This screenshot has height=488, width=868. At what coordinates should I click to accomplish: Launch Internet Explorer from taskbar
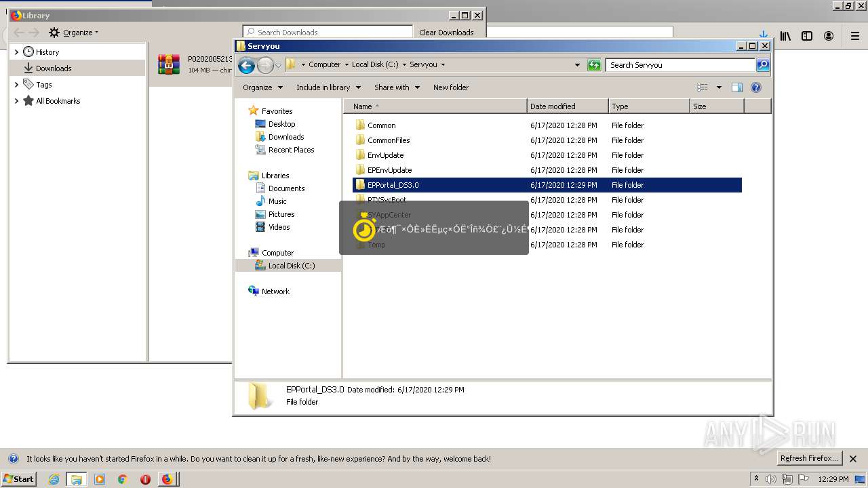click(x=54, y=479)
